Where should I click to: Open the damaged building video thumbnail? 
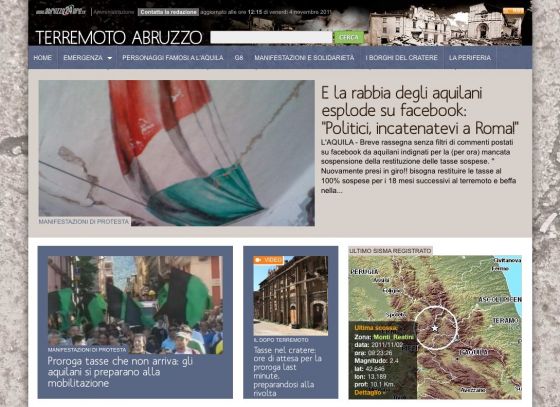(x=291, y=296)
